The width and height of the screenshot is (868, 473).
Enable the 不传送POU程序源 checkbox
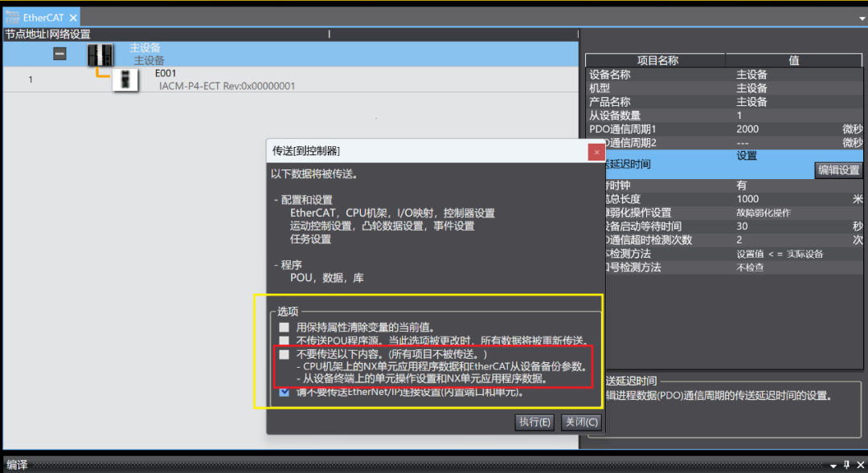coord(285,338)
